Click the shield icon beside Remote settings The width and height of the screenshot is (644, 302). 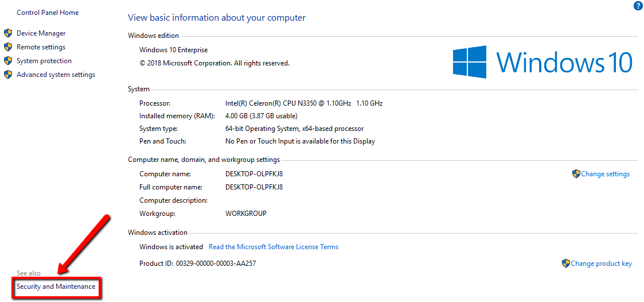(8, 47)
